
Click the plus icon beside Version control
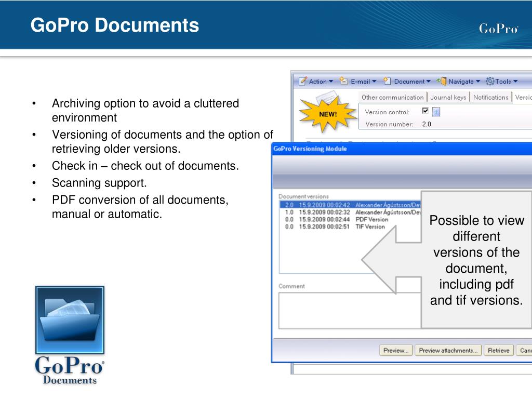(436, 112)
